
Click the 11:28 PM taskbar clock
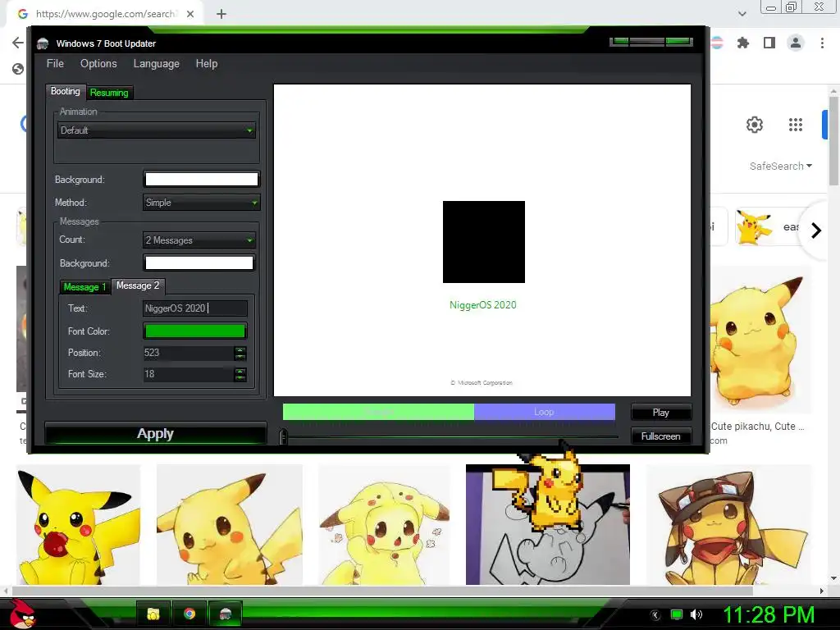tap(768, 615)
